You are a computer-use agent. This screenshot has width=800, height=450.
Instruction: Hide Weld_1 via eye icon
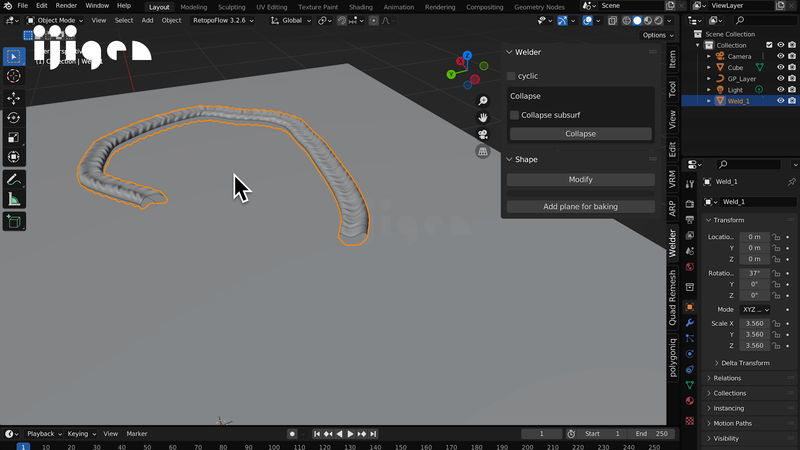pos(781,101)
